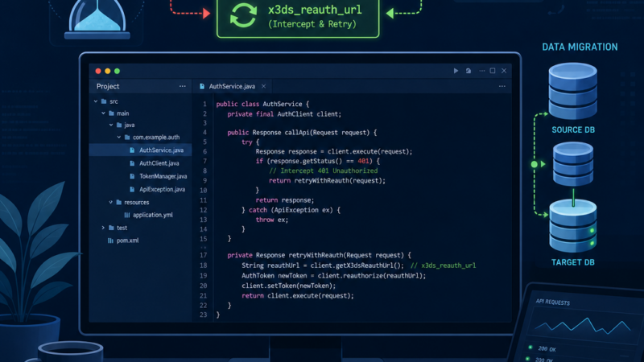Select the resources folder label
This screenshot has height=362, width=644.
[137, 202]
